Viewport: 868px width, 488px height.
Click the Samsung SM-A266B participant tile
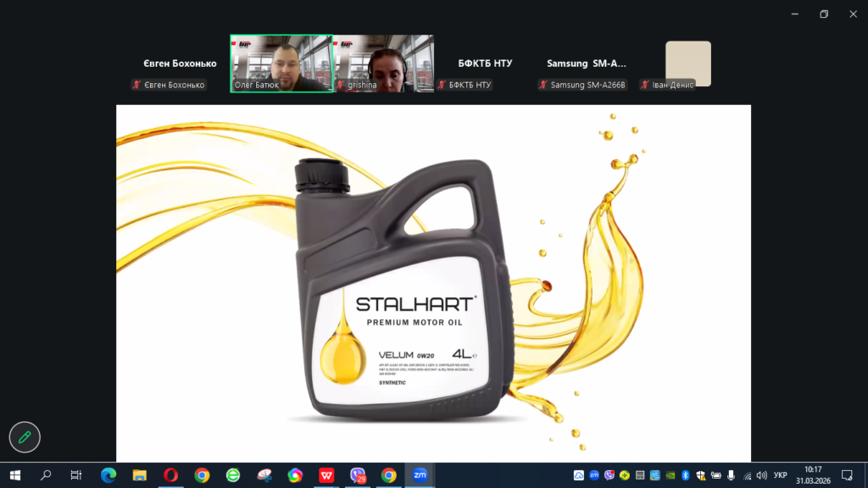tap(586, 64)
